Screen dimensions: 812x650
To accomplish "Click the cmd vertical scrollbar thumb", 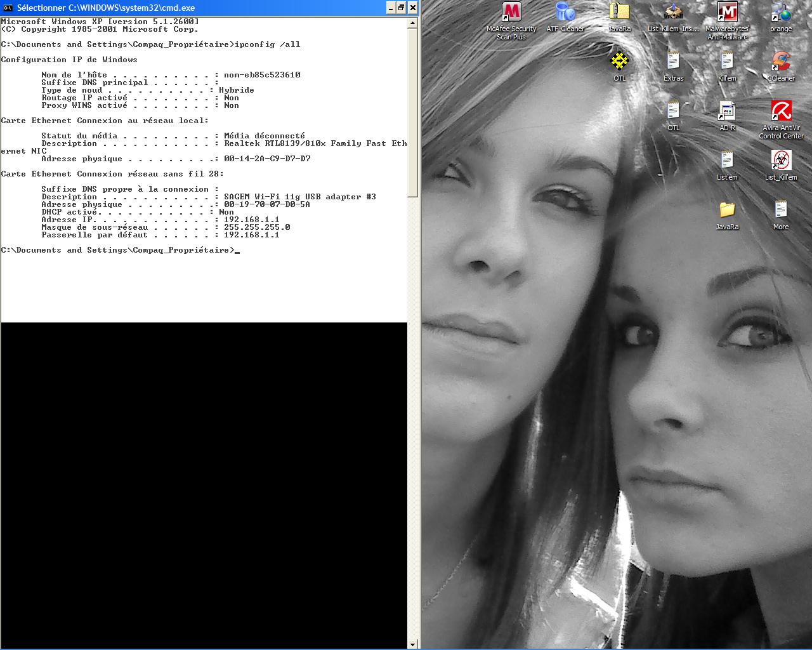I will (x=412, y=112).
